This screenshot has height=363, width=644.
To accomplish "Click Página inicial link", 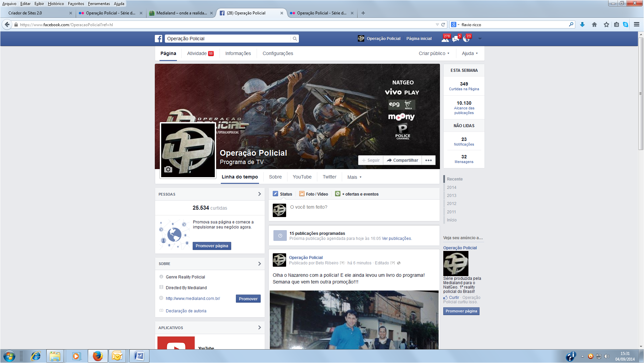I will click(419, 39).
